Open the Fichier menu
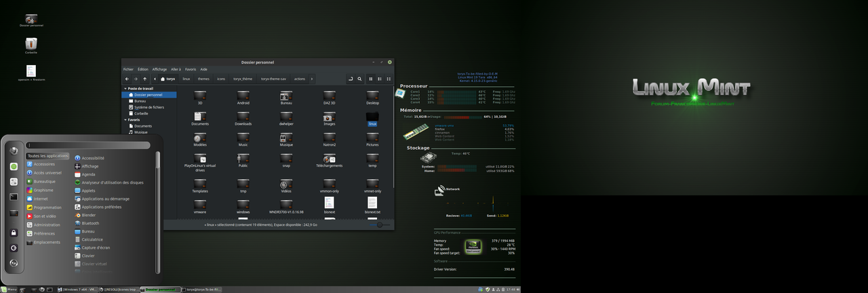Viewport: 868px width, 293px height. point(128,69)
